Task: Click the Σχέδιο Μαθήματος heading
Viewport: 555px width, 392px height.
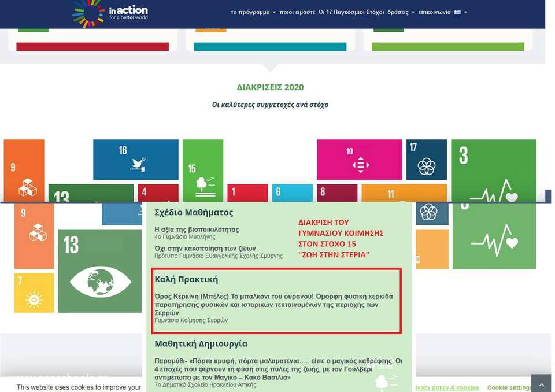Action: [x=194, y=212]
